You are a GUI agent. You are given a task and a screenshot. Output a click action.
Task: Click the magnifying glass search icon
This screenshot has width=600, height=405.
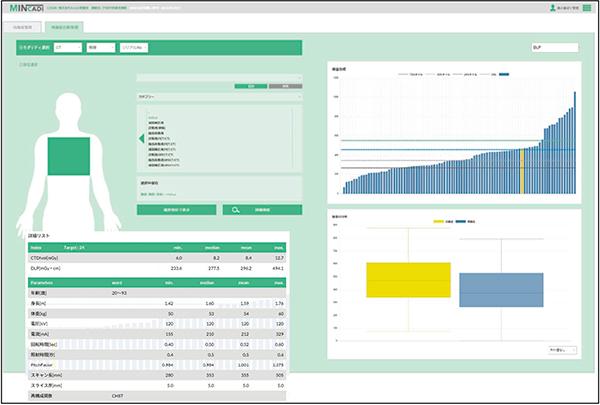coord(232,211)
